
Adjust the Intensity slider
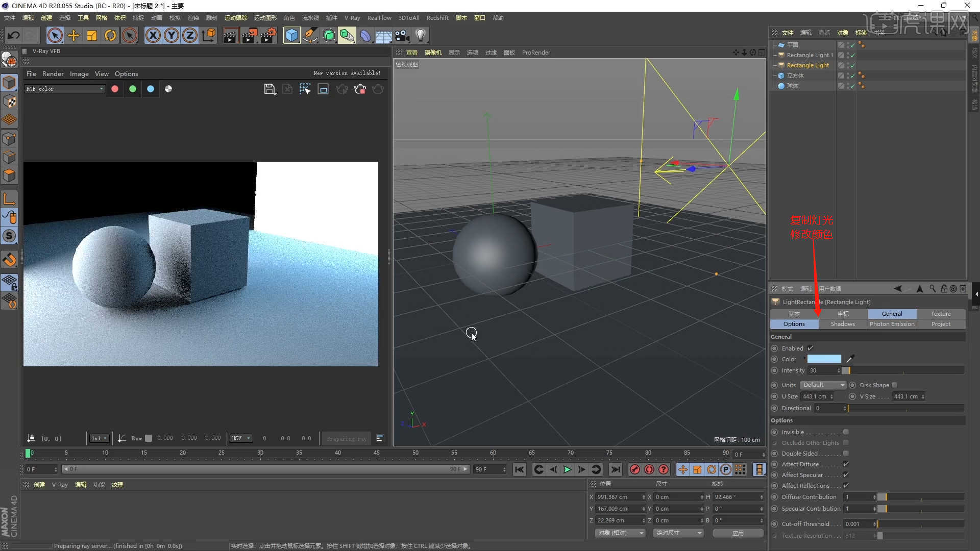coord(903,371)
